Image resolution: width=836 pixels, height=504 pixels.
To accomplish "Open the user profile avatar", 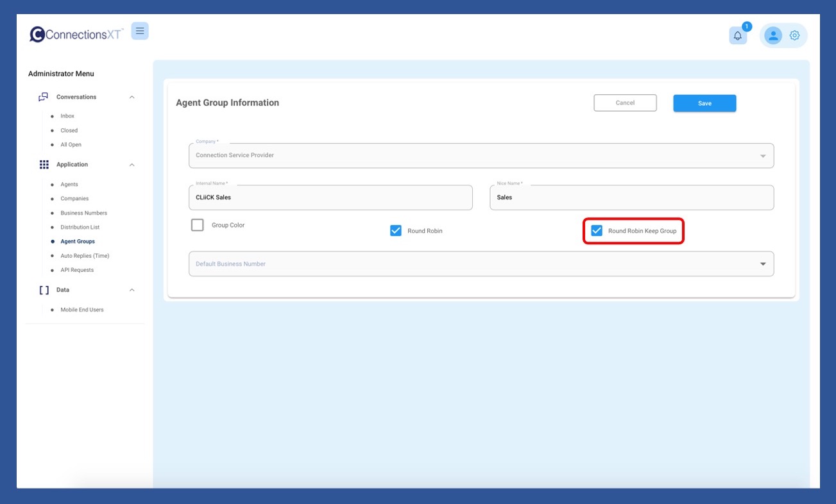I will pyautogui.click(x=773, y=36).
